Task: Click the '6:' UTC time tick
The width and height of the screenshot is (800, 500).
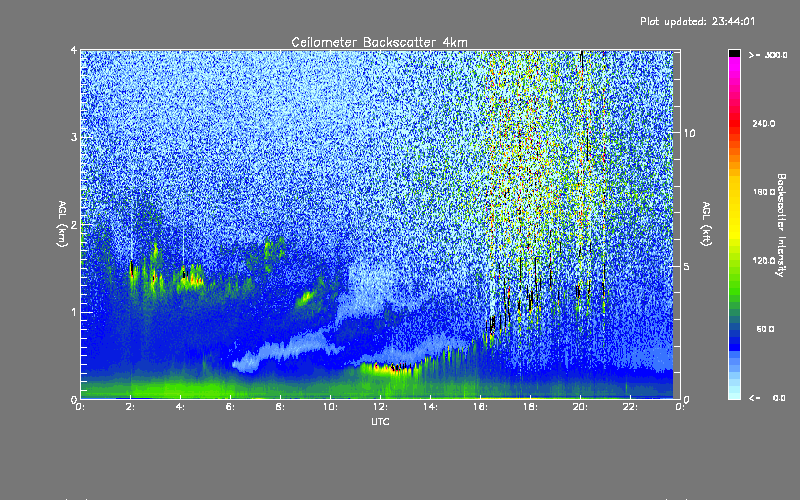Action: coord(231,407)
